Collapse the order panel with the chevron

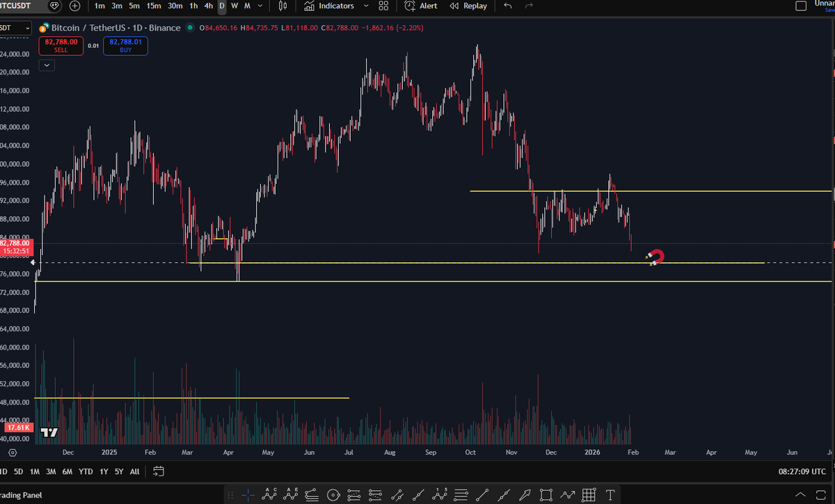[47, 65]
